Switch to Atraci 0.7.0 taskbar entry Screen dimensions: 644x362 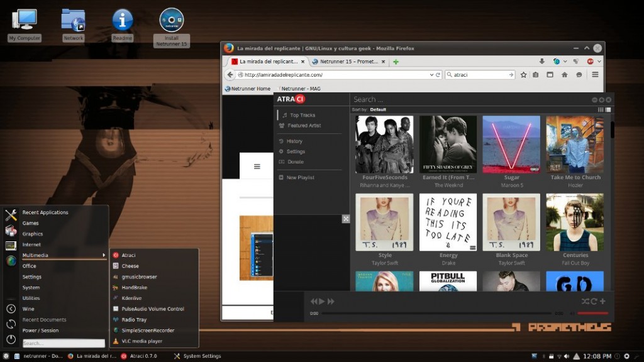click(x=139, y=356)
